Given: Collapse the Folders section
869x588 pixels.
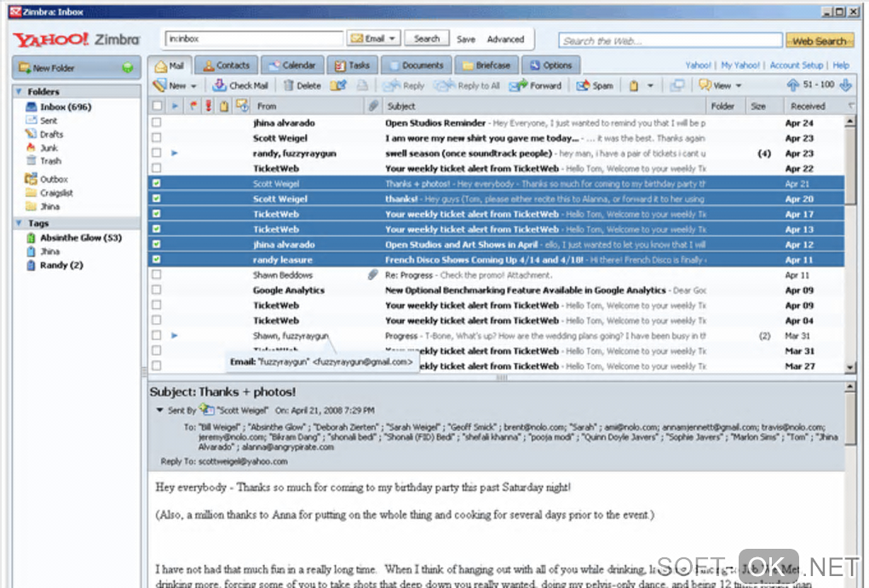Looking at the screenshot, I should point(20,91).
